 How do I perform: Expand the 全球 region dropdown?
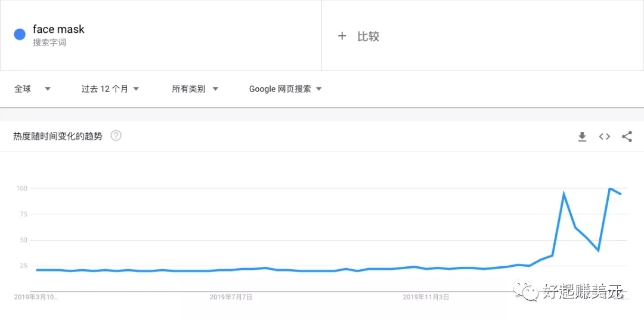(32, 89)
